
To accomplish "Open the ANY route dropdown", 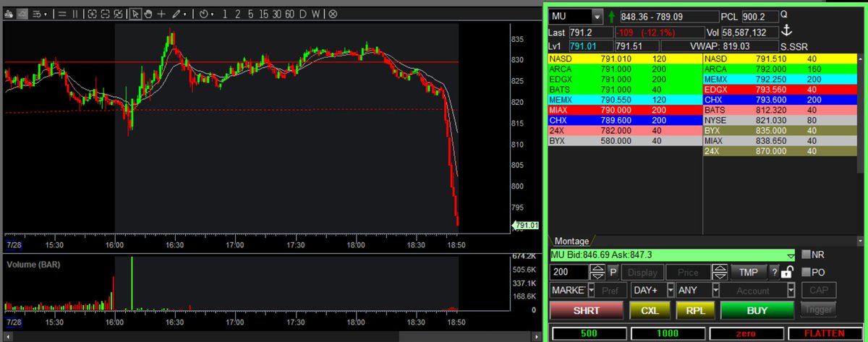I will (715, 290).
